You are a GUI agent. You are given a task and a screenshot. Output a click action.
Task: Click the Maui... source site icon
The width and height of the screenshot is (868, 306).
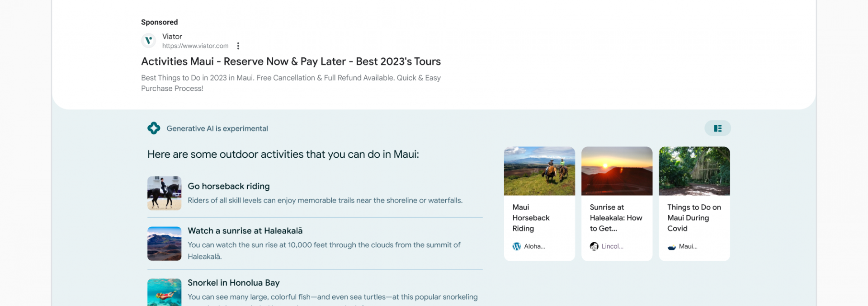point(672,246)
